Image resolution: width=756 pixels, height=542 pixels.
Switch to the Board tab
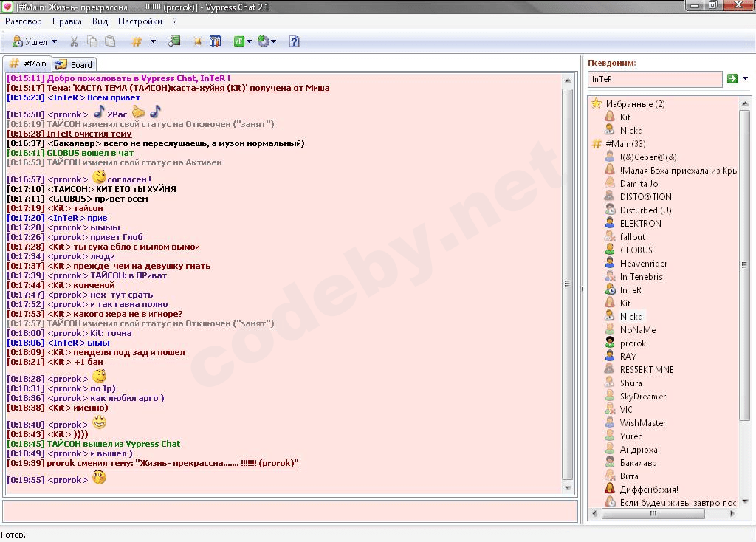(x=74, y=64)
